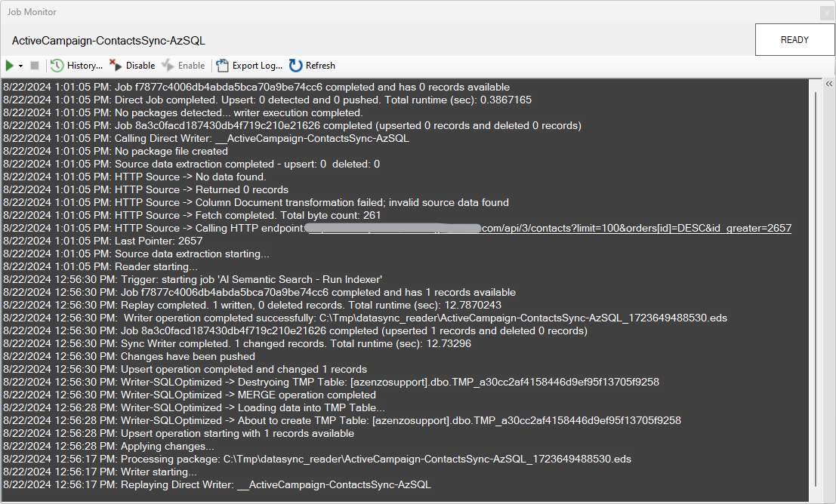Select 'Sync Writer completed. 1 changed records' line
Image resolution: width=836 pixels, height=504 pixels.
pos(237,343)
